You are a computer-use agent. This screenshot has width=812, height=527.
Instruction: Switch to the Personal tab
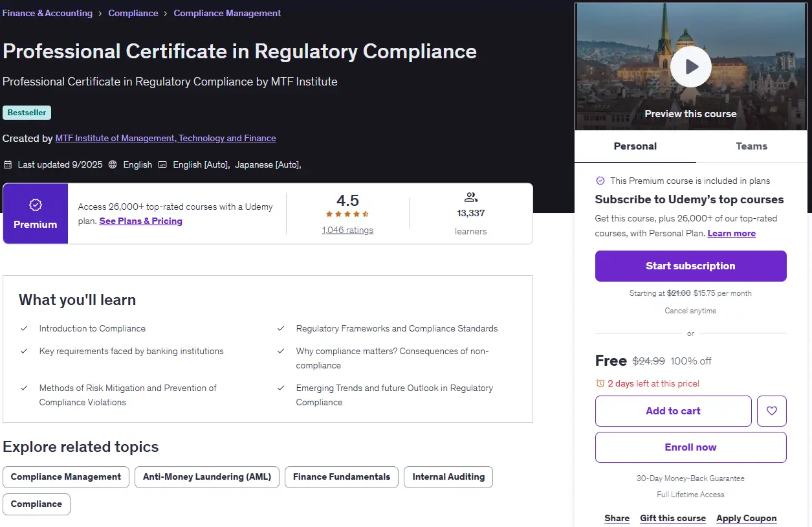pos(635,146)
